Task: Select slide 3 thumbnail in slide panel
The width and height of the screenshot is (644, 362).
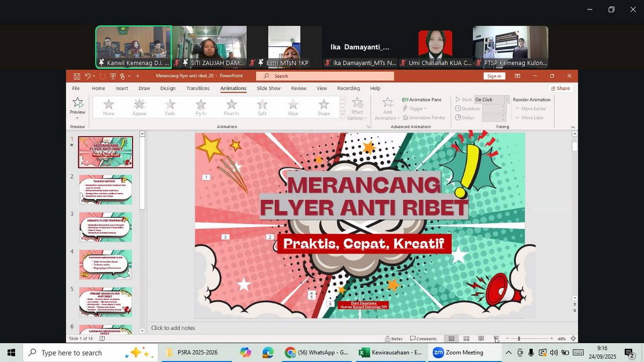Action: tap(105, 226)
